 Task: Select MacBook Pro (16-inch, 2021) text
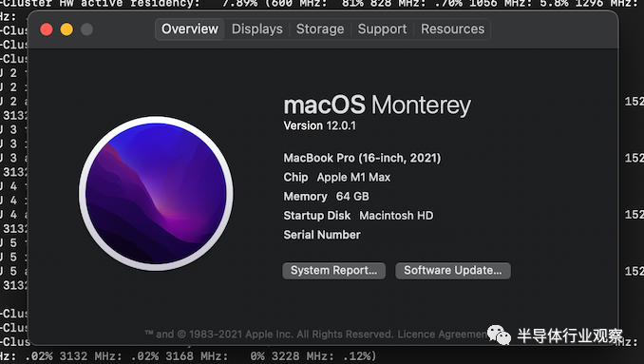pyautogui.click(x=362, y=158)
